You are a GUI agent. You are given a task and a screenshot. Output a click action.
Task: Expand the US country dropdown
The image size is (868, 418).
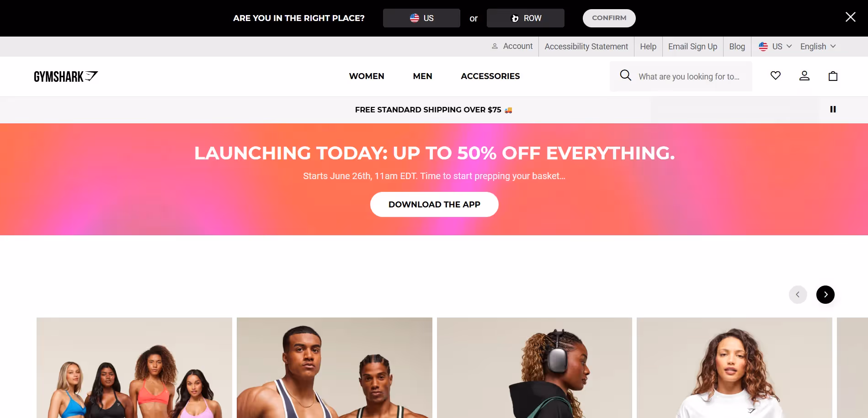775,47
